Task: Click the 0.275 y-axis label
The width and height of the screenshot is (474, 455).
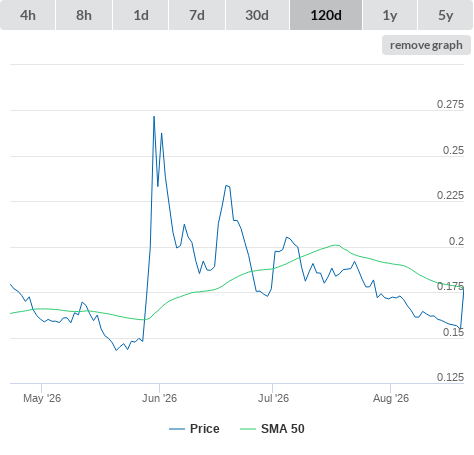Action: click(450, 104)
